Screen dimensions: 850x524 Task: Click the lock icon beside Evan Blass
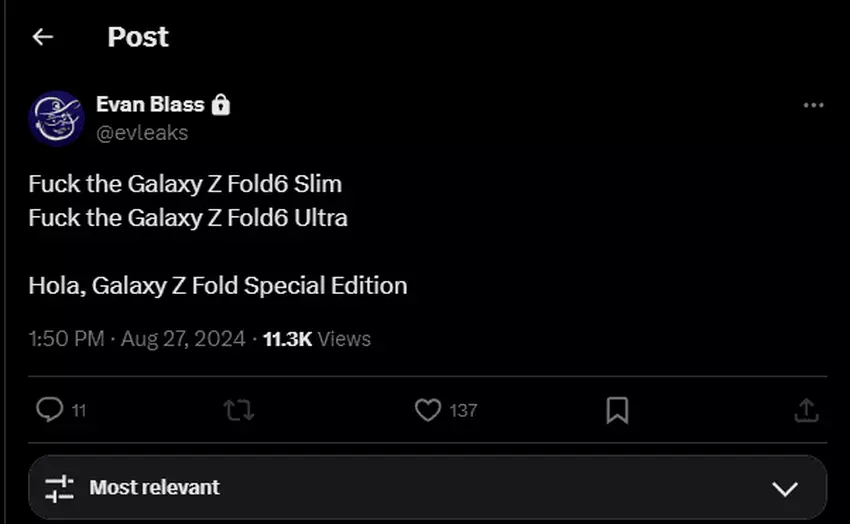221,104
